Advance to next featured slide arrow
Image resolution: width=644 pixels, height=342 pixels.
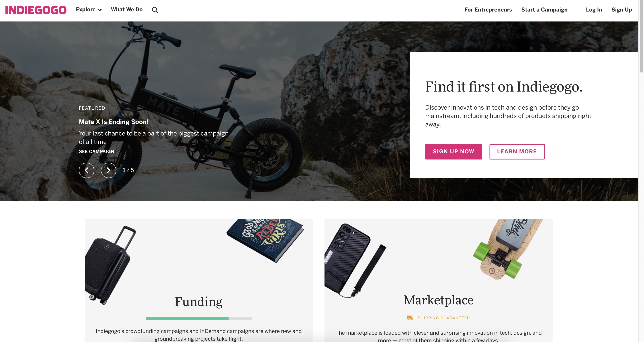click(108, 170)
